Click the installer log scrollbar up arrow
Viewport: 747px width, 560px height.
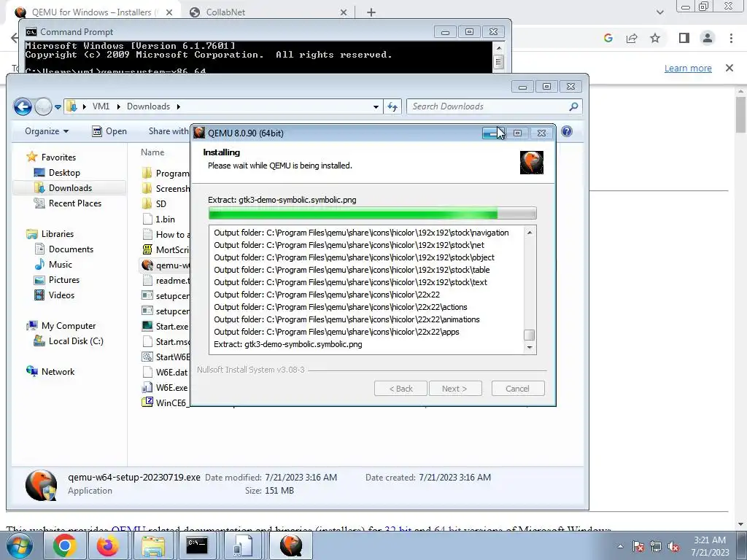[530, 233]
